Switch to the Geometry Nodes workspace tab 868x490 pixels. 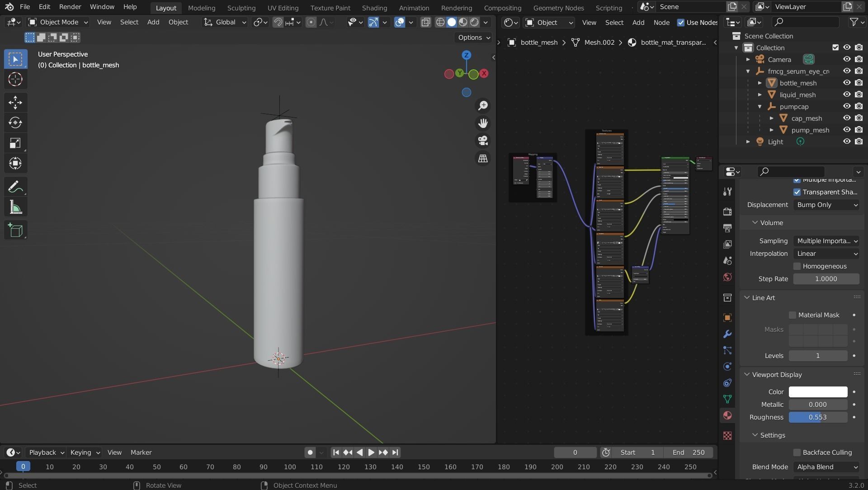558,8
